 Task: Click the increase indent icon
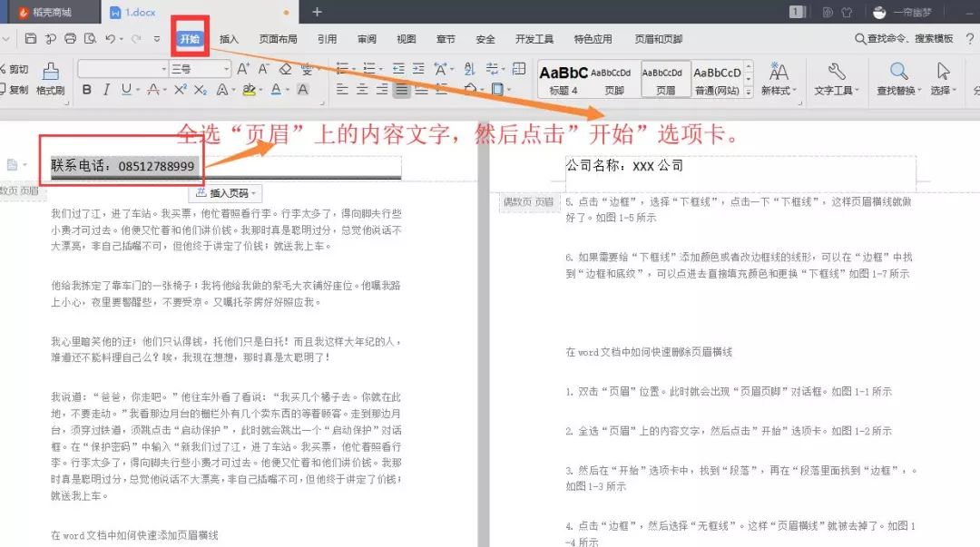418,69
